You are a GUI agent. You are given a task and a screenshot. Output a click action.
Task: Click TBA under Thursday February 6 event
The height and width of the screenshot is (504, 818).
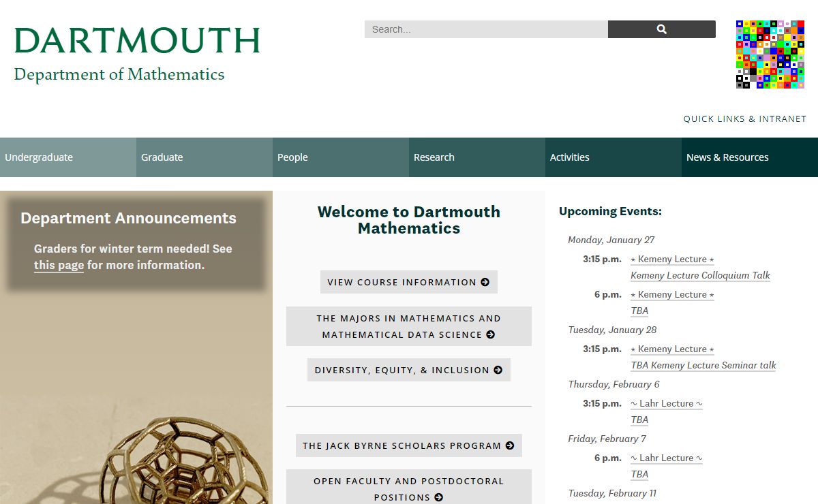[639, 420]
